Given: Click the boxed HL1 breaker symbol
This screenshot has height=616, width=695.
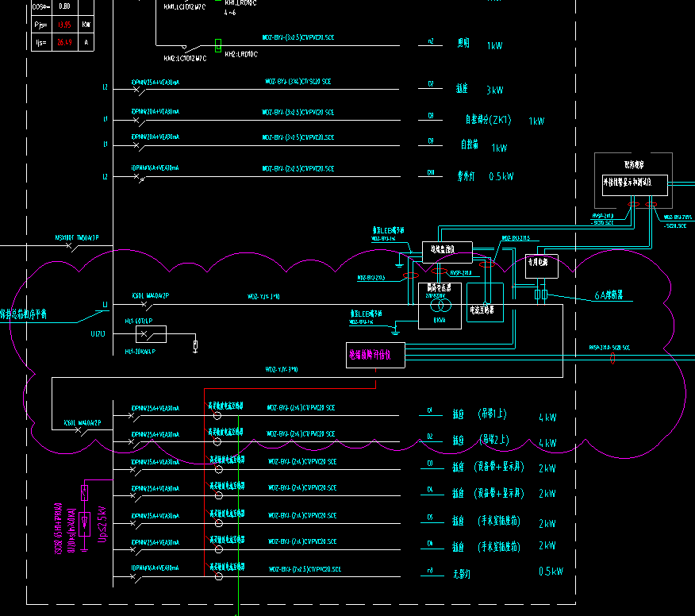Looking at the screenshot, I should tap(152, 334).
